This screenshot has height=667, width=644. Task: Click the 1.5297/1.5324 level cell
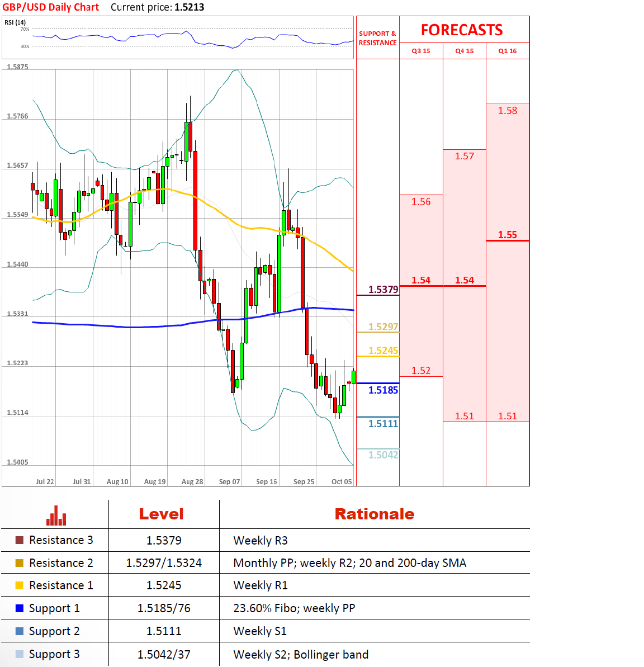(x=164, y=563)
